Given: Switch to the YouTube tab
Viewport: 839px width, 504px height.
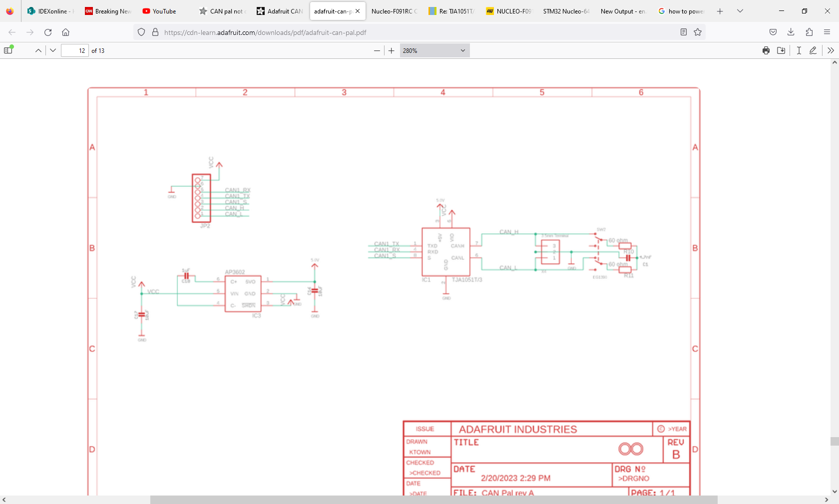Looking at the screenshot, I should (159, 11).
